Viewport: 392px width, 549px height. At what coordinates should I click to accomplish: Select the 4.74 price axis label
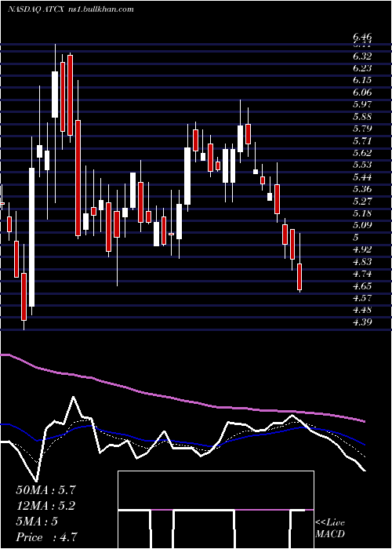coord(362,274)
